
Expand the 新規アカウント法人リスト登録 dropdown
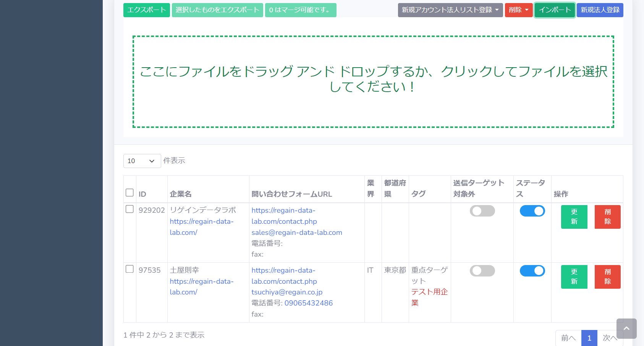450,10
